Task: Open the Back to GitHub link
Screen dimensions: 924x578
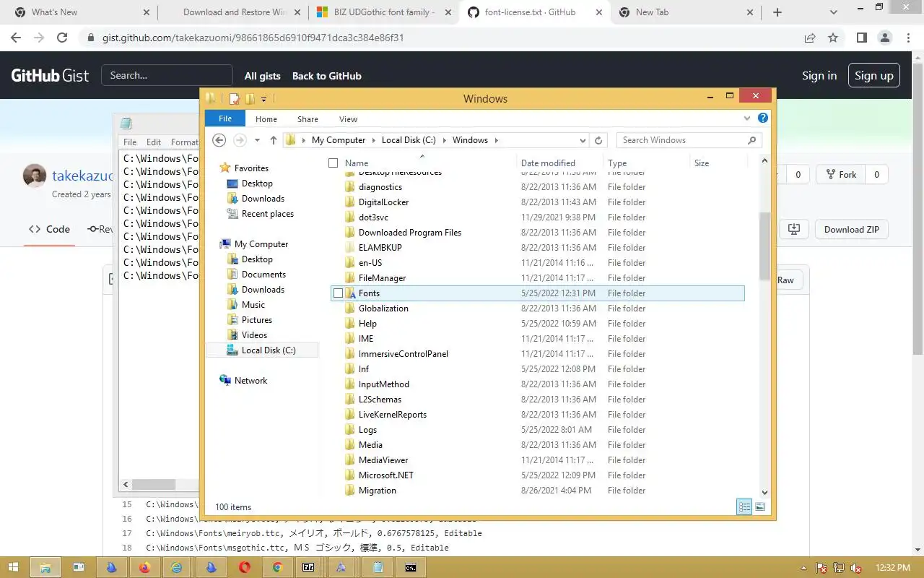Action: click(327, 76)
